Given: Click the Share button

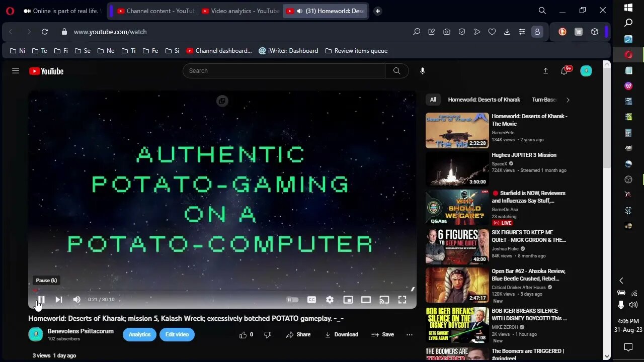Looking at the screenshot, I should coord(298,335).
